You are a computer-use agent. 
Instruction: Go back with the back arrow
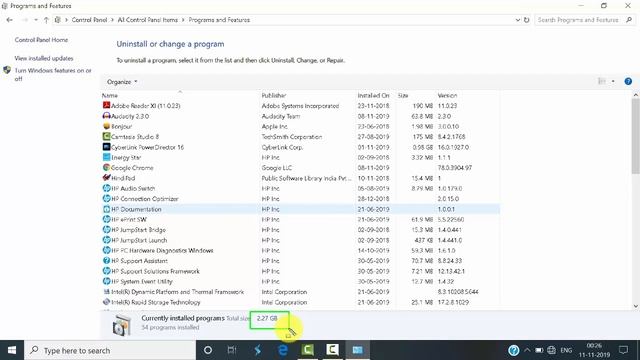click(9, 20)
